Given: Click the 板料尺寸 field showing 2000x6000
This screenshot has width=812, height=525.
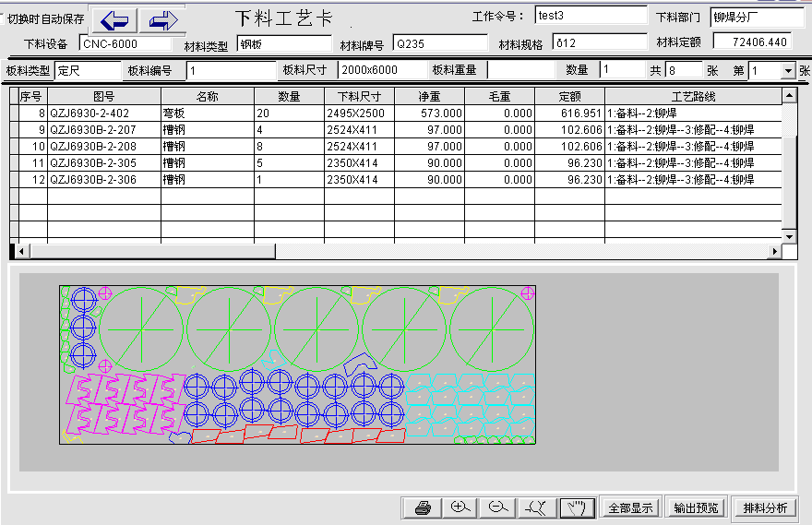Looking at the screenshot, I should [x=380, y=70].
